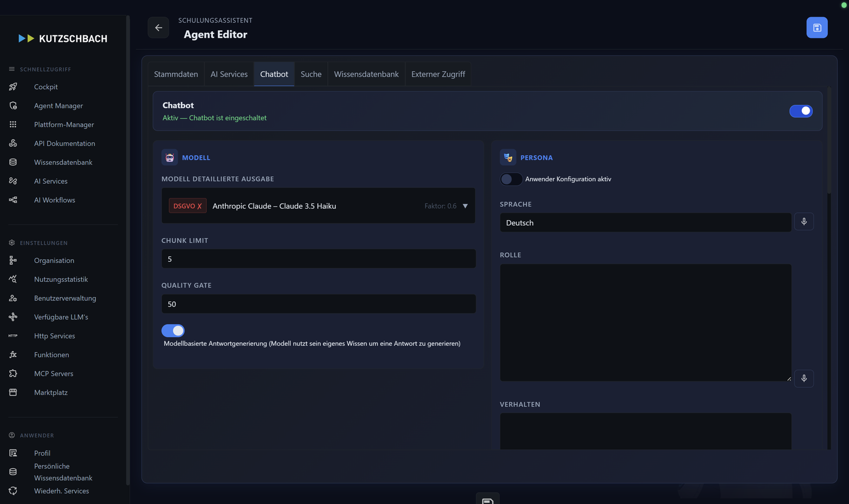This screenshot has height=504, width=849.
Task: Open Cockpit from the sidebar
Action: [x=46, y=87]
